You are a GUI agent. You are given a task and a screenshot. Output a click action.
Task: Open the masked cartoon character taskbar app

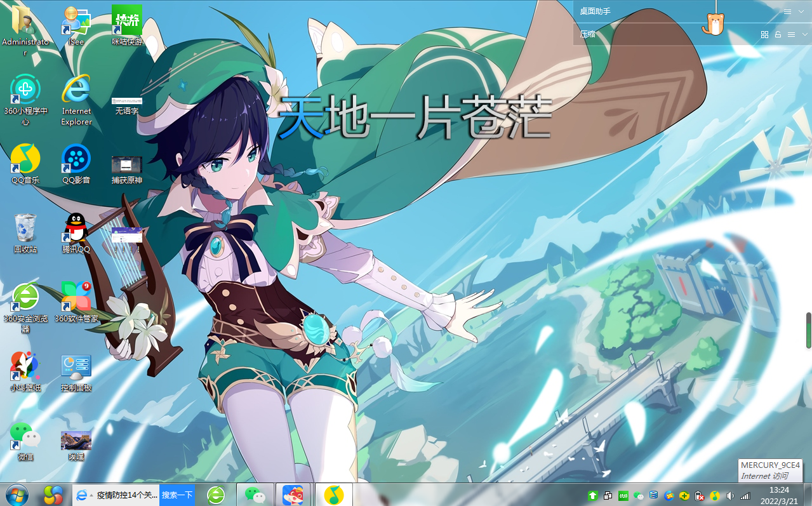[293, 495]
